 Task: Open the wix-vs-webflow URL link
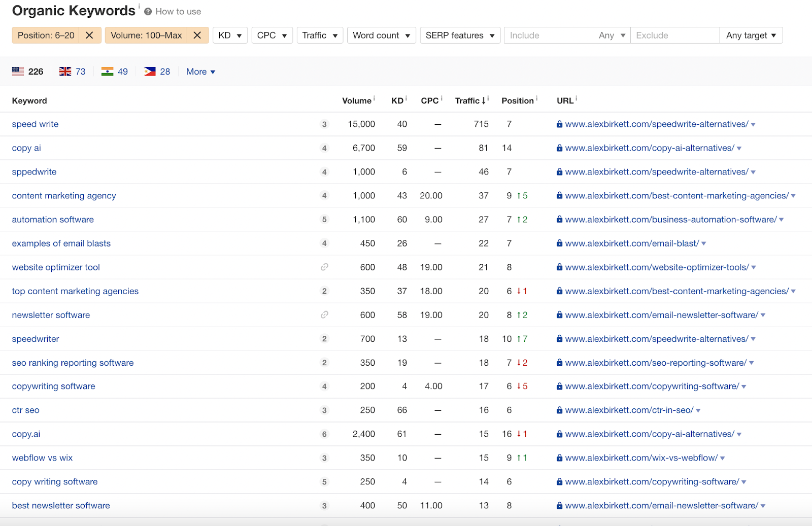tap(641, 458)
